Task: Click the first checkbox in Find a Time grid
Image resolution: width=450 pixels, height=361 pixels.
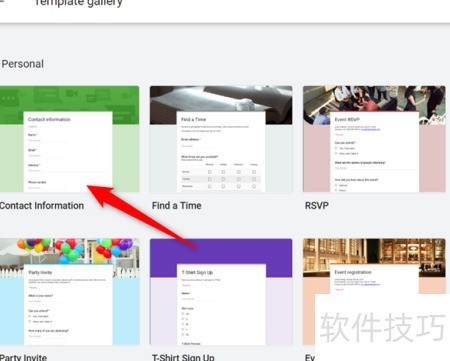Action: coord(209,172)
